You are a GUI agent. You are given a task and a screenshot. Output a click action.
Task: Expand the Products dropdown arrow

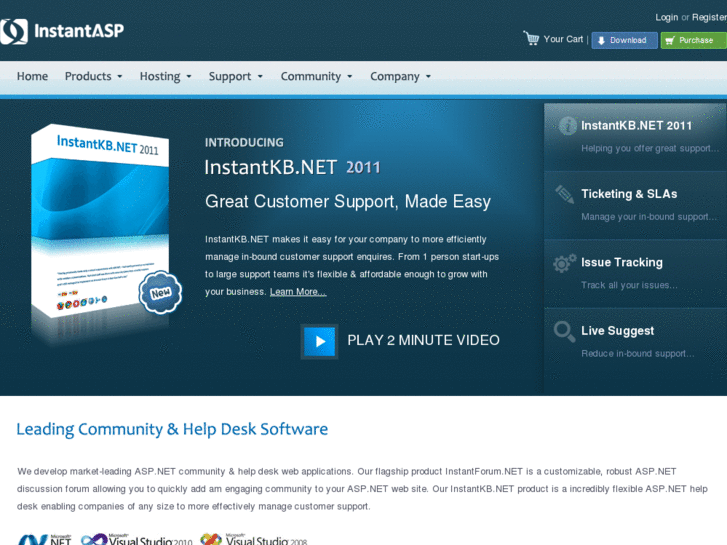(120, 77)
